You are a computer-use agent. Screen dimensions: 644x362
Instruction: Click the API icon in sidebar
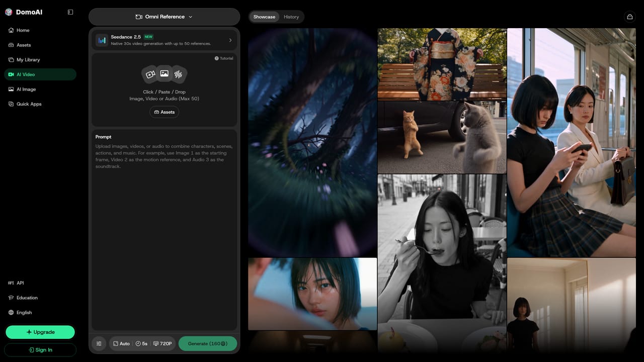pyautogui.click(x=11, y=283)
